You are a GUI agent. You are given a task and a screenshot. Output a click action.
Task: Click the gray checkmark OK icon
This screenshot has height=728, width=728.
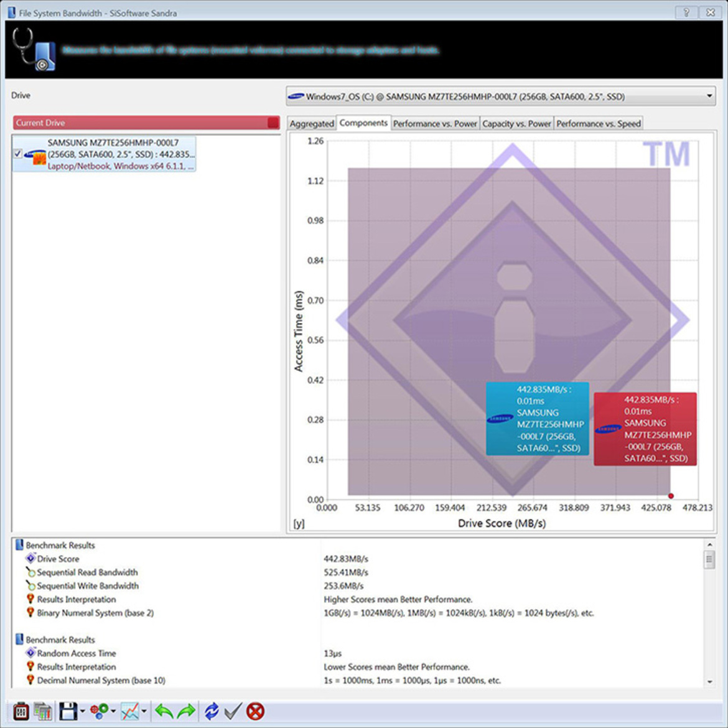pos(233,711)
